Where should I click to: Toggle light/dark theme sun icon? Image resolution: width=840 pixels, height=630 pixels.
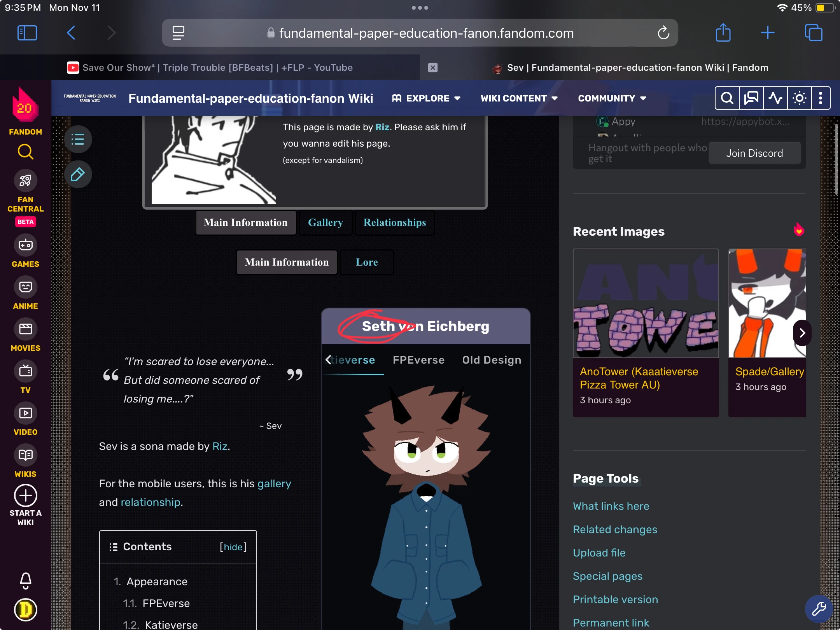tap(799, 98)
